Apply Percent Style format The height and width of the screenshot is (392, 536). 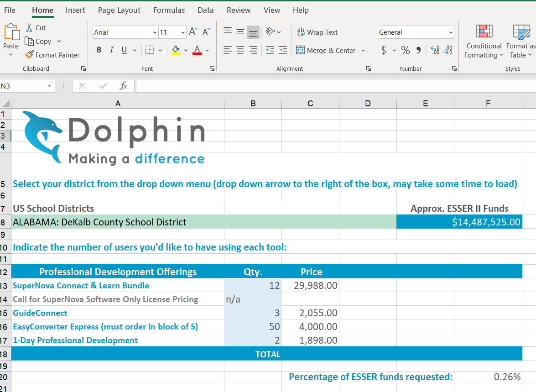click(406, 50)
